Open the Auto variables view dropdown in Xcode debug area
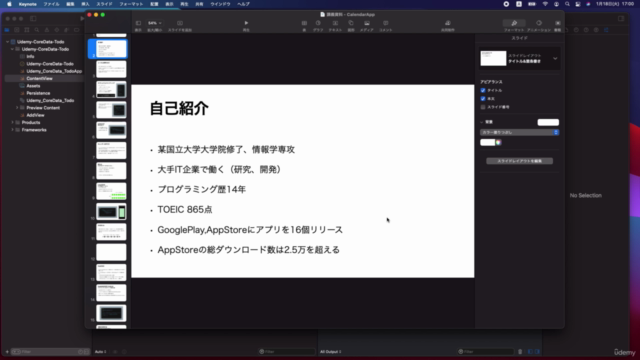The width and height of the screenshot is (640, 360). 101,351
